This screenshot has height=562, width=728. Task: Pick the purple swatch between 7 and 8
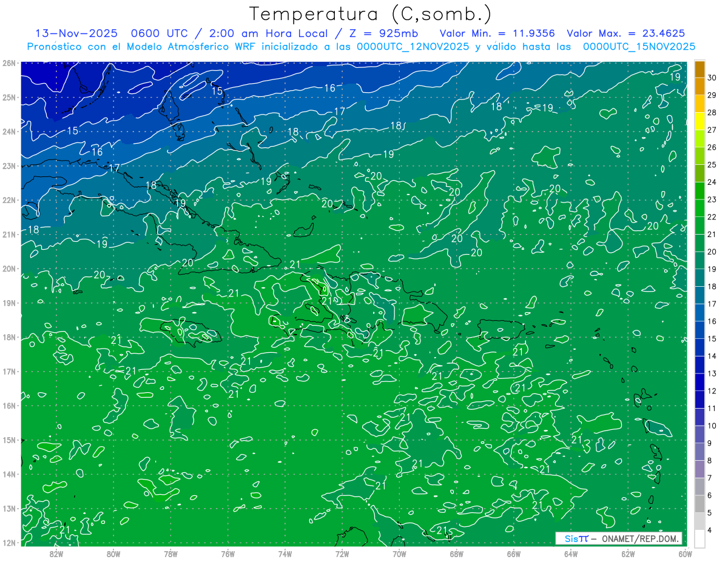pos(699,469)
